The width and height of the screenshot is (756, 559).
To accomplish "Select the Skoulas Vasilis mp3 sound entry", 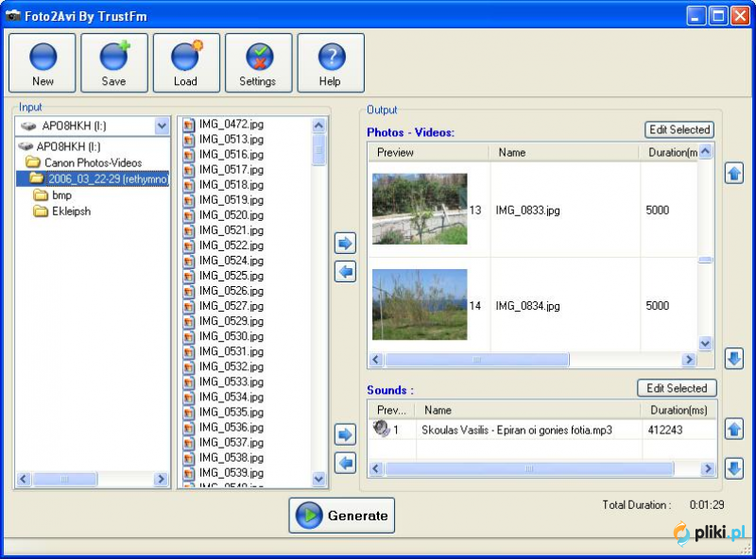I will (x=516, y=430).
